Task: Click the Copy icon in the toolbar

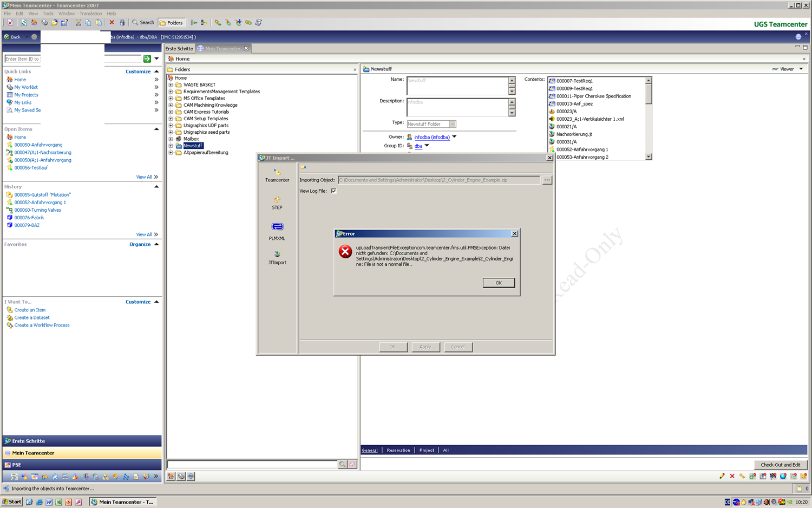Action: pyautogui.click(x=88, y=23)
